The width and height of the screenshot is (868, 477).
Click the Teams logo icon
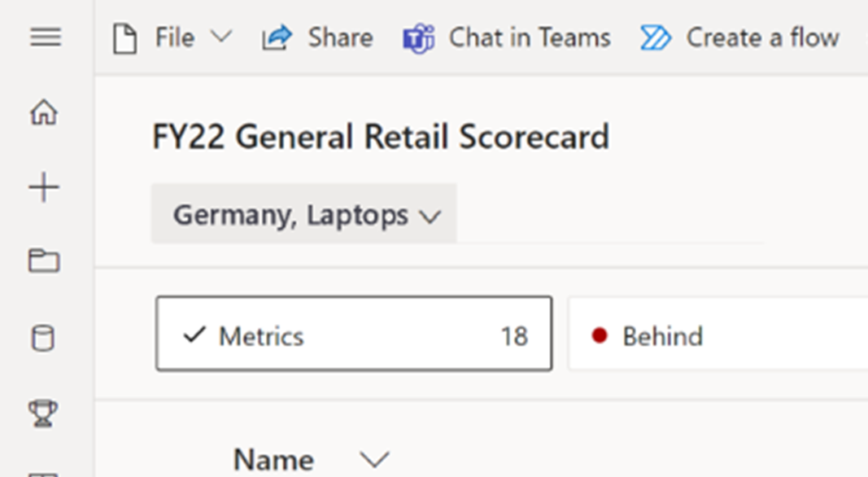418,38
